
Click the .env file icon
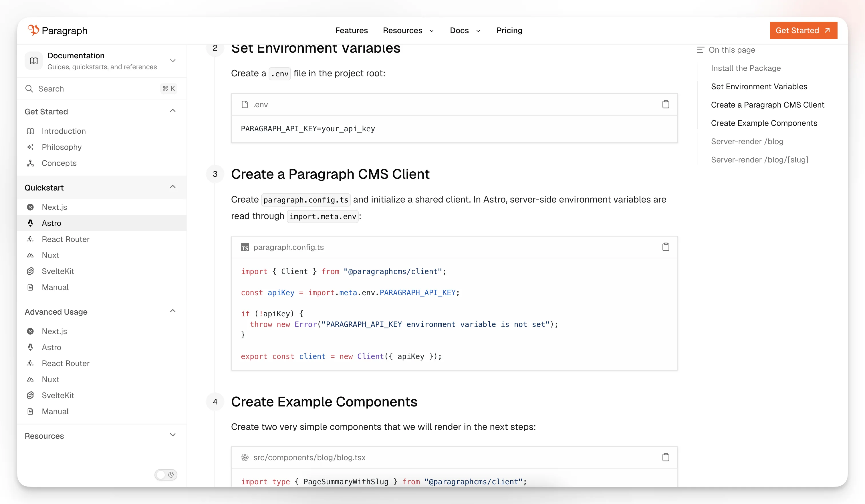pos(245,104)
